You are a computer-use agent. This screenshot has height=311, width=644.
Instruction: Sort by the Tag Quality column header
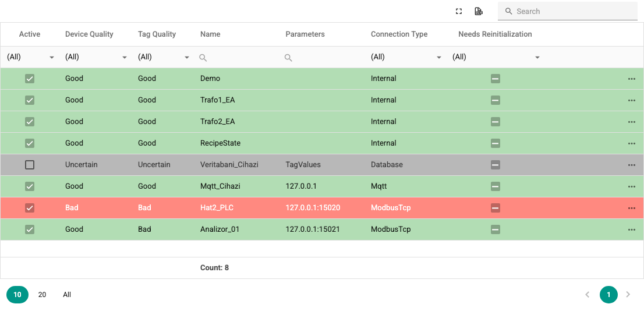pos(157,34)
